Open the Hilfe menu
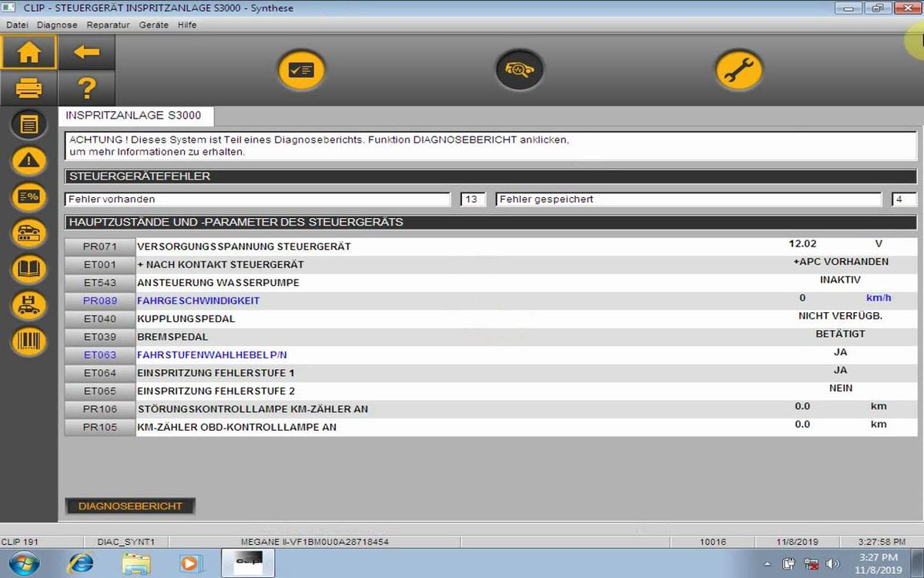Viewport: 924px width, 578px height. 187,25
